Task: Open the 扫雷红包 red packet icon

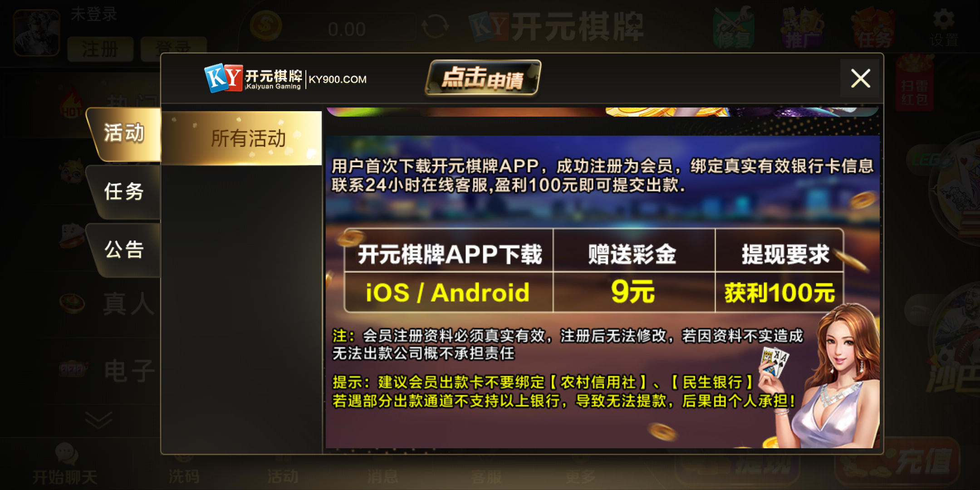Action: (x=915, y=84)
